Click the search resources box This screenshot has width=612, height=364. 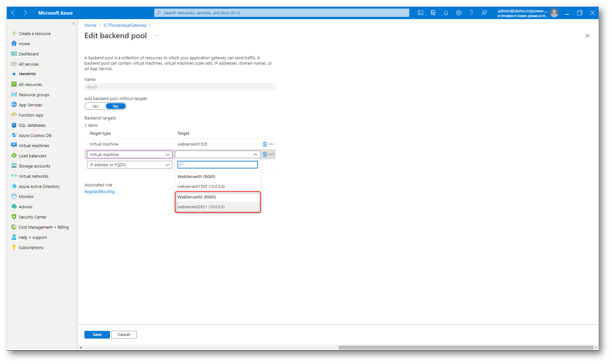pos(282,13)
